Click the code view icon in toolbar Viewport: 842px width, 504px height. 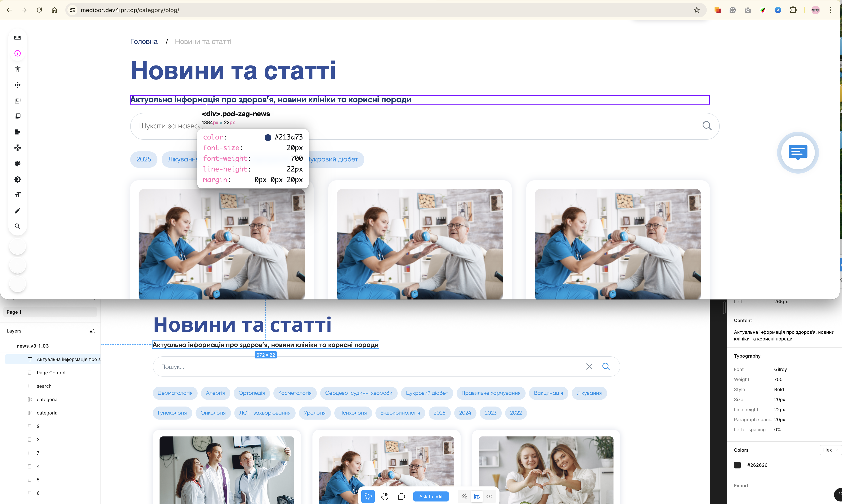coord(489,496)
